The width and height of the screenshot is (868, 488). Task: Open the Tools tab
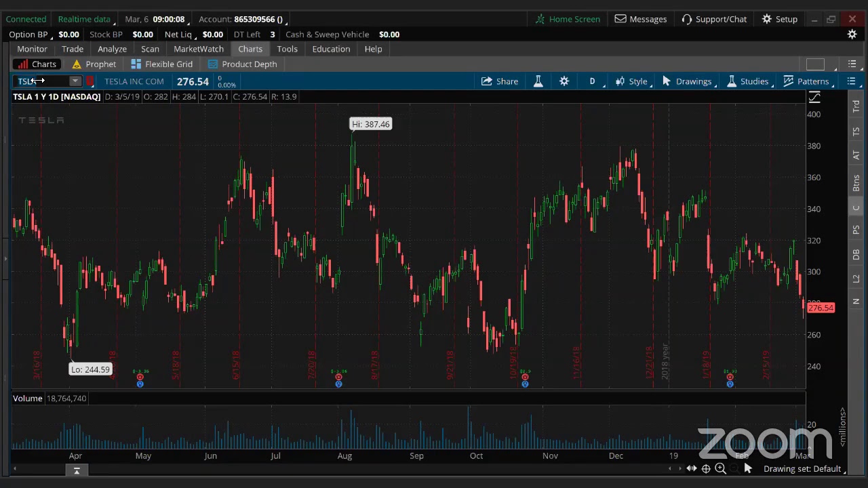[287, 49]
